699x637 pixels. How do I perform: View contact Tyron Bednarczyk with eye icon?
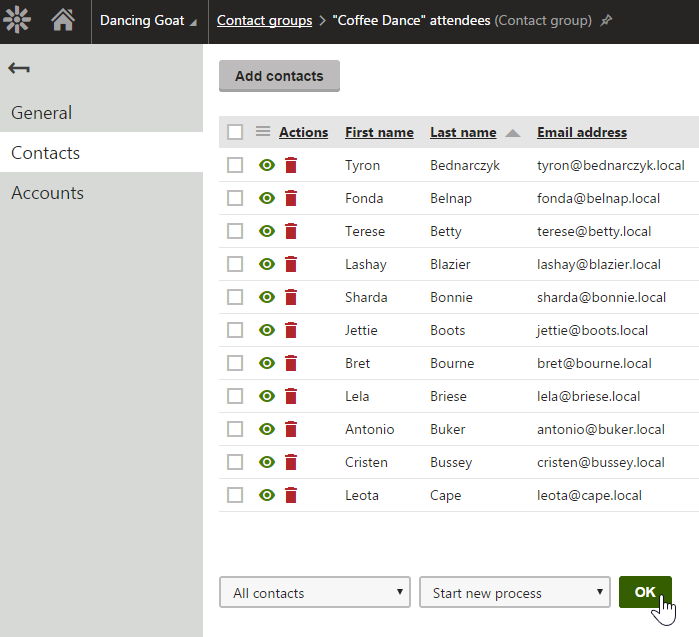tap(267, 165)
